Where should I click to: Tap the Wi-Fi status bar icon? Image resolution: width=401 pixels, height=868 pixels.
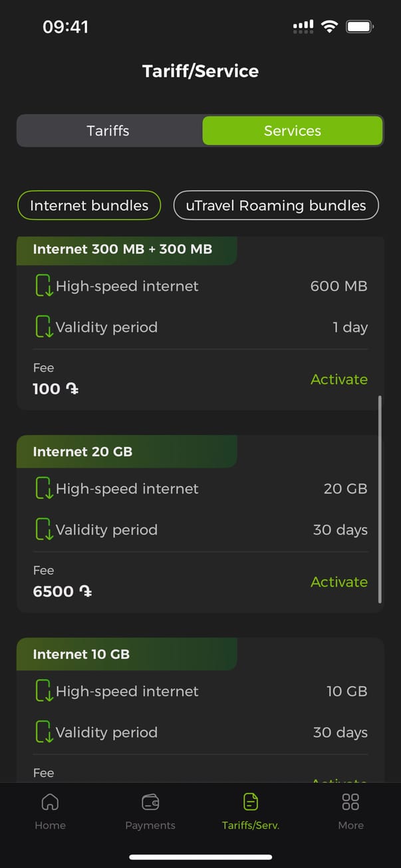click(329, 27)
